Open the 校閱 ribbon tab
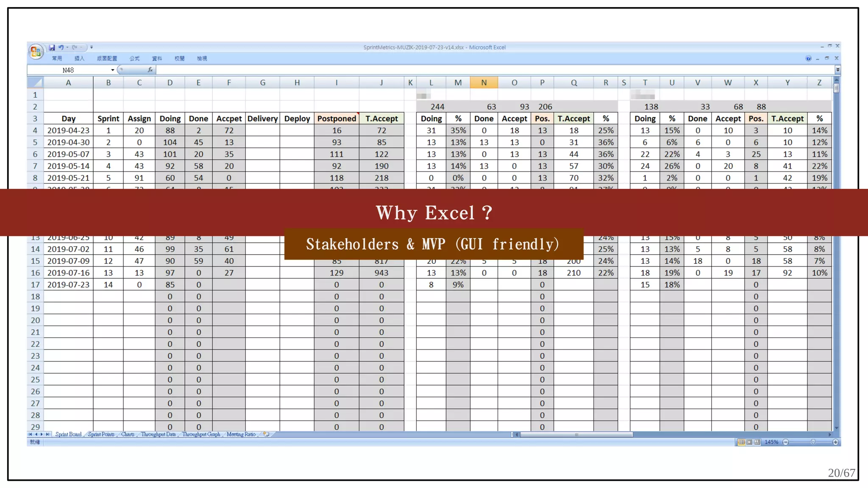Viewport: 868px width, 488px height. point(179,58)
